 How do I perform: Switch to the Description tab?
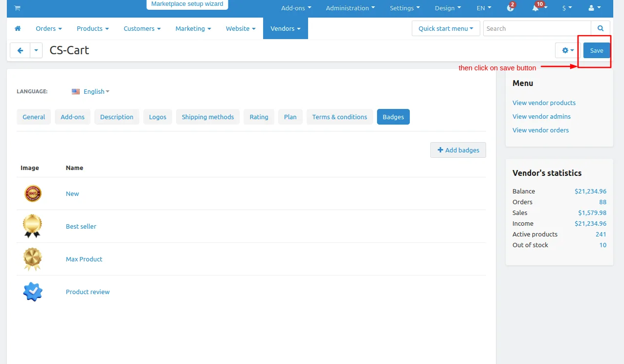tap(117, 117)
